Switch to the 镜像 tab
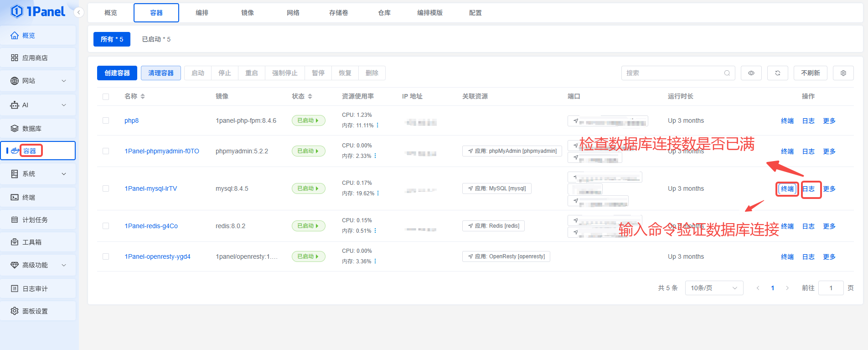Screen dimensions: 868x350 click(248, 13)
